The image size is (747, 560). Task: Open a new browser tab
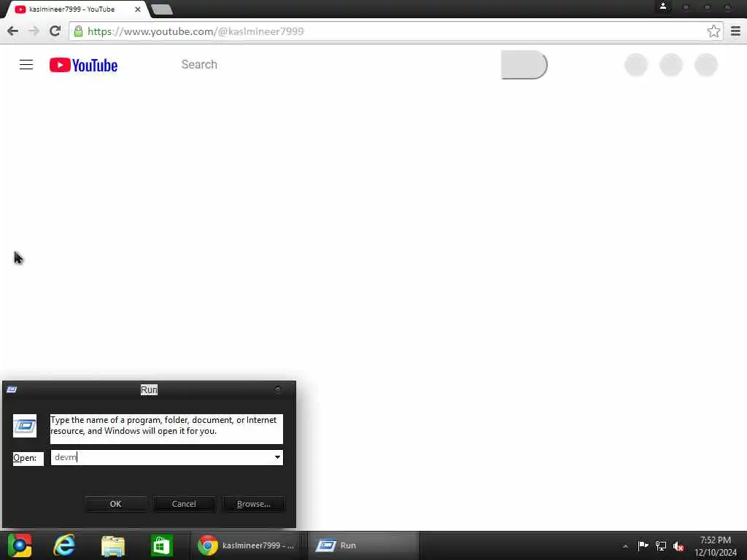click(162, 9)
